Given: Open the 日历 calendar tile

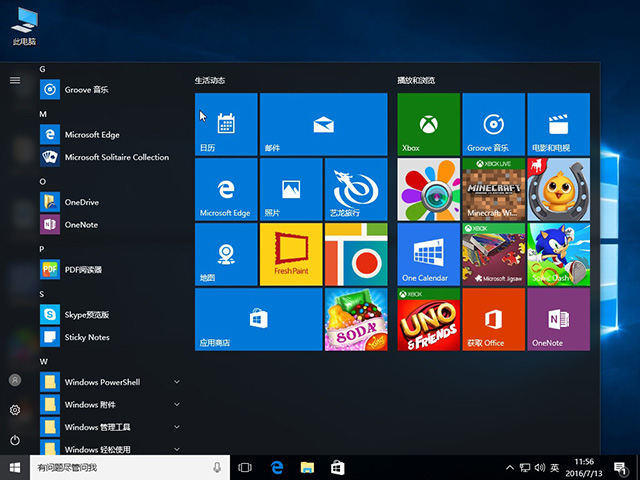Looking at the screenshot, I should pyautogui.click(x=225, y=124).
